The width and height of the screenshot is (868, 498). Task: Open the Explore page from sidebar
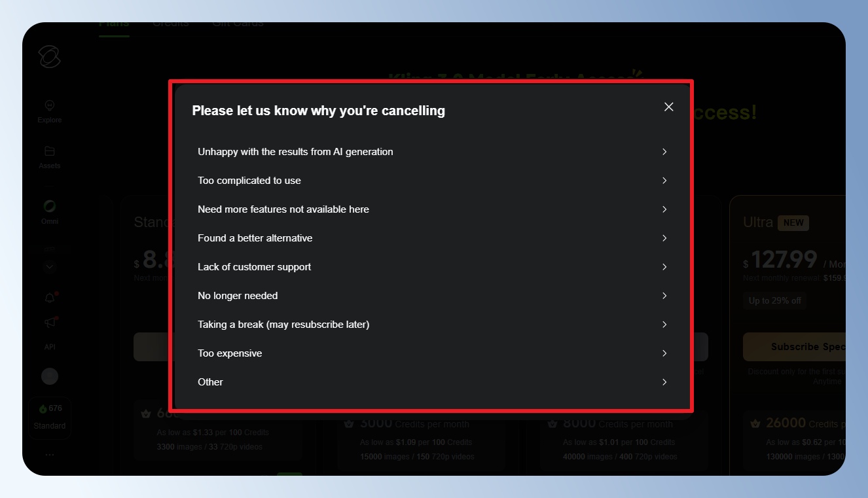pyautogui.click(x=50, y=111)
